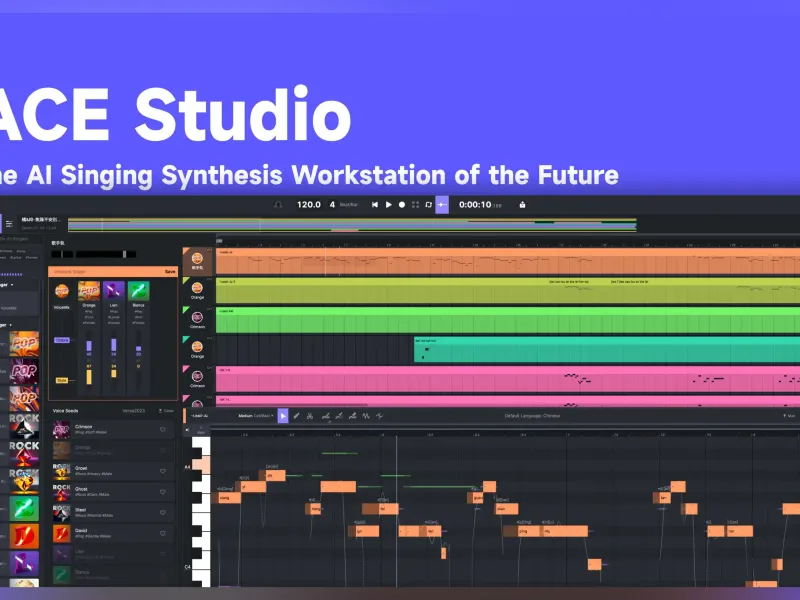This screenshot has height=600, width=800.
Task: Favorite the Crimson voice seed heart
Action: (163, 430)
